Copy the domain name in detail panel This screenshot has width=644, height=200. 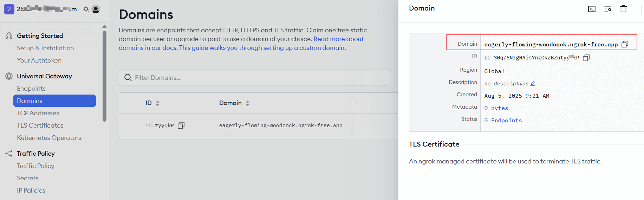click(625, 44)
